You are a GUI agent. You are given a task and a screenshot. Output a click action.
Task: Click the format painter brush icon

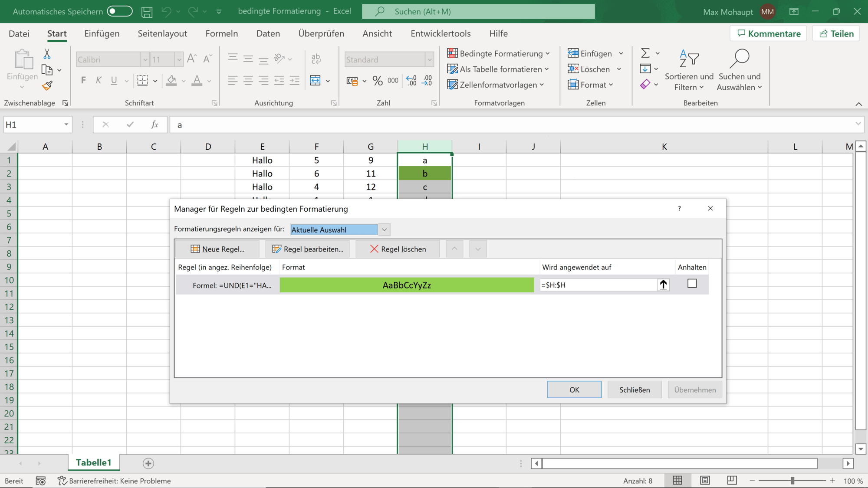pos(47,86)
